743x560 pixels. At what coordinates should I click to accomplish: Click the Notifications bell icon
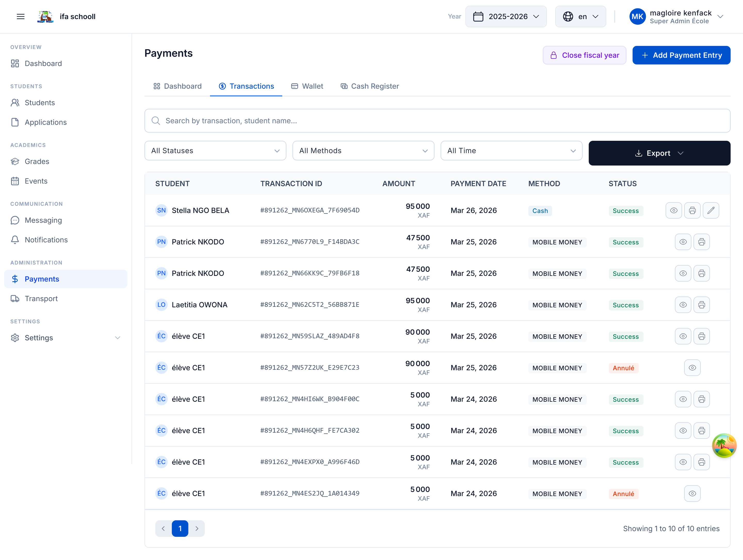click(x=15, y=240)
